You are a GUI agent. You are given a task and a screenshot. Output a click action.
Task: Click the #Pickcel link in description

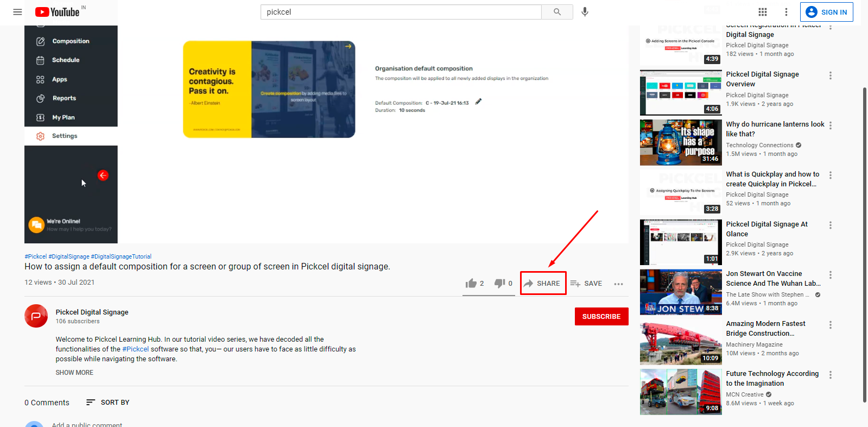pyautogui.click(x=135, y=349)
